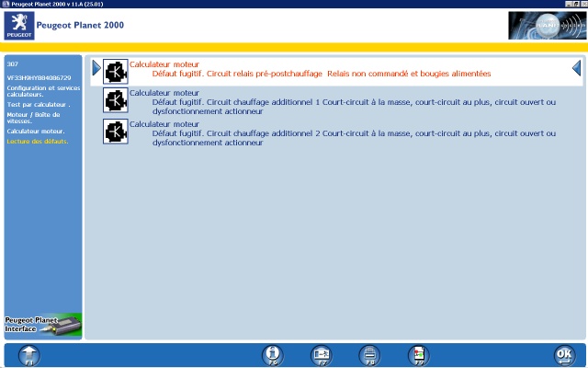Click the VIN VF33H9HYB84086729 in sidebar
Image resolution: width=588 pixels, height=368 pixels.
[x=39, y=78]
